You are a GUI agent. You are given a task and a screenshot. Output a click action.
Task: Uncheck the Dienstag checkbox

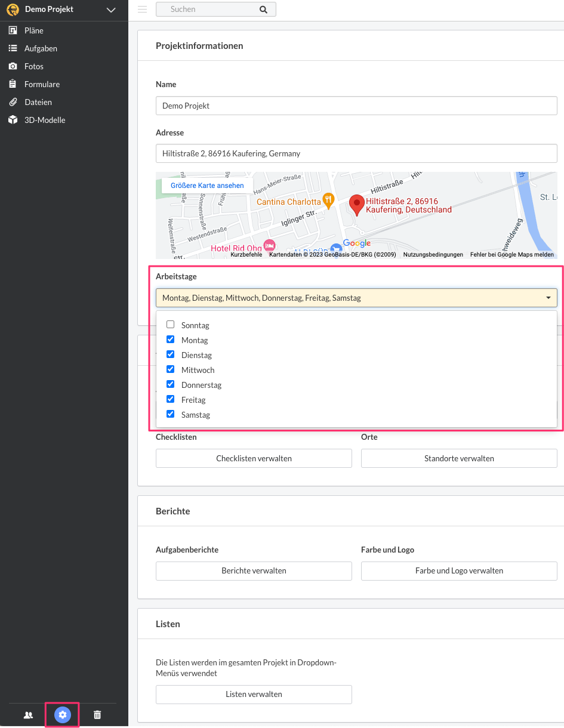170,354
